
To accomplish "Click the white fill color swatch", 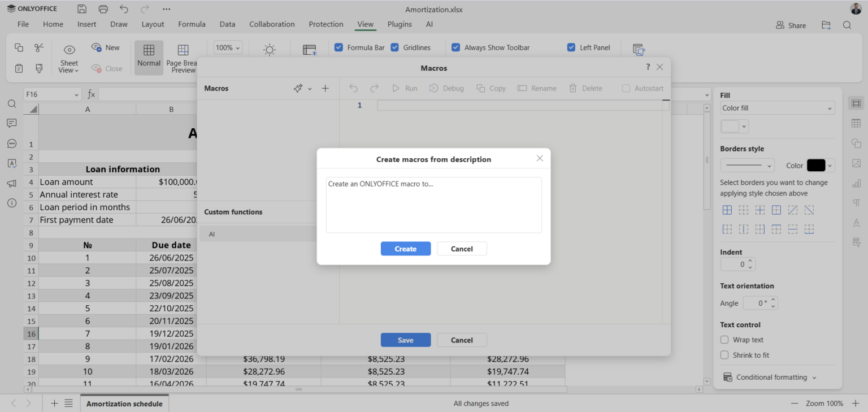I will (x=730, y=126).
